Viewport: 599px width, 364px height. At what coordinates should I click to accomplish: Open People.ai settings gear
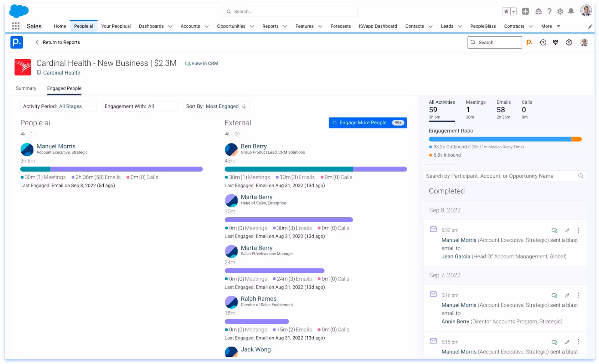pos(569,43)
